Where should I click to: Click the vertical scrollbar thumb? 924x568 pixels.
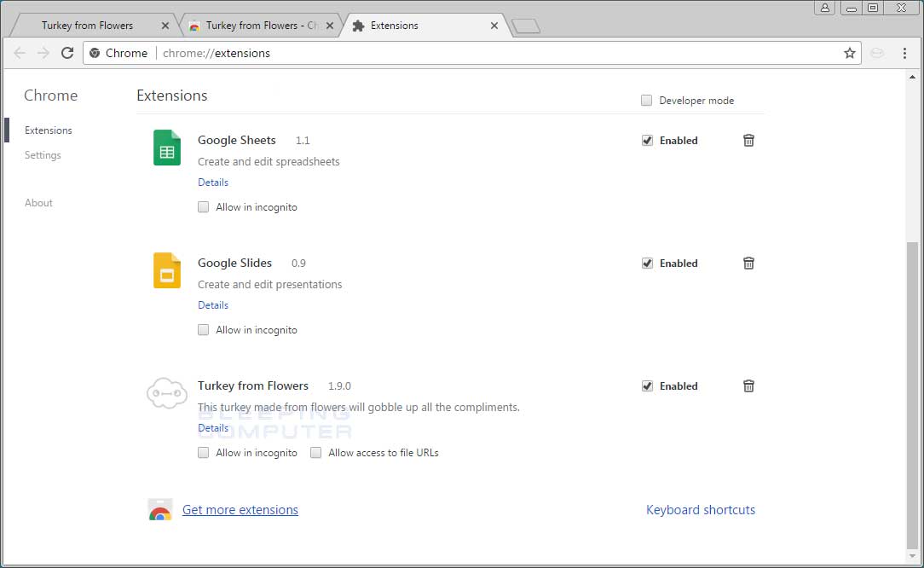912,395
